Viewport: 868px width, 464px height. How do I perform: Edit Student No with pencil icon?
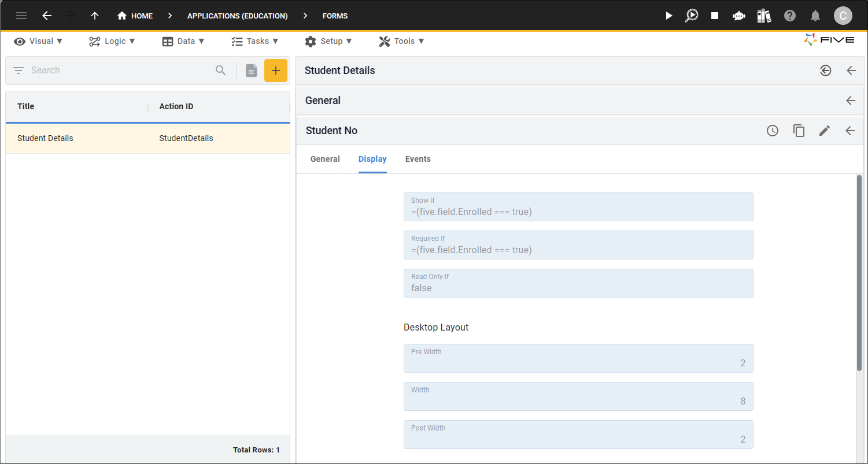pos(825,131)
